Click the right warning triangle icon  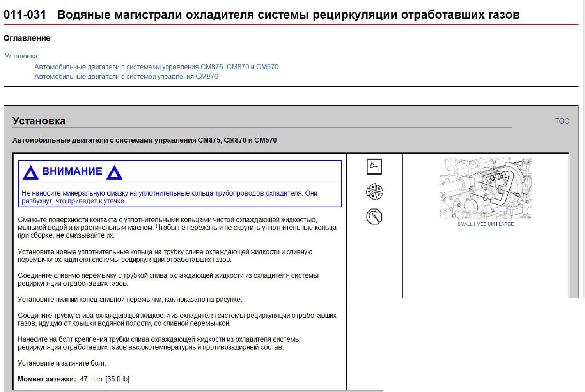[x=114, y=172]
